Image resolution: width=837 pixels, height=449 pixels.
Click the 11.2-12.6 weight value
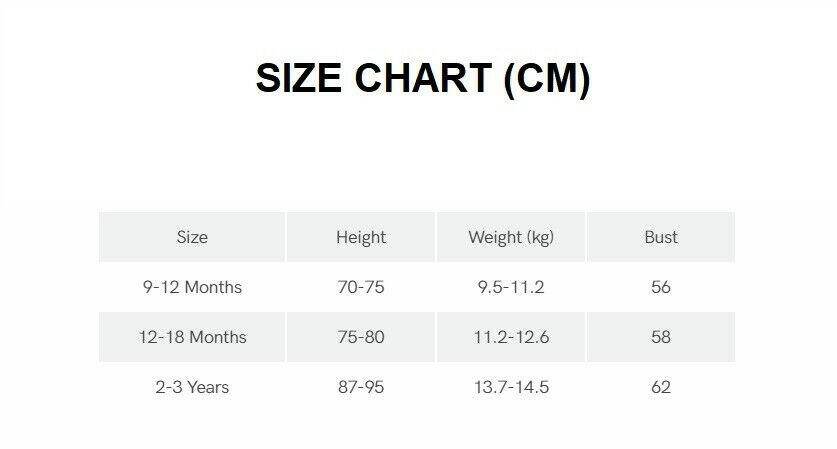(511, 337)
